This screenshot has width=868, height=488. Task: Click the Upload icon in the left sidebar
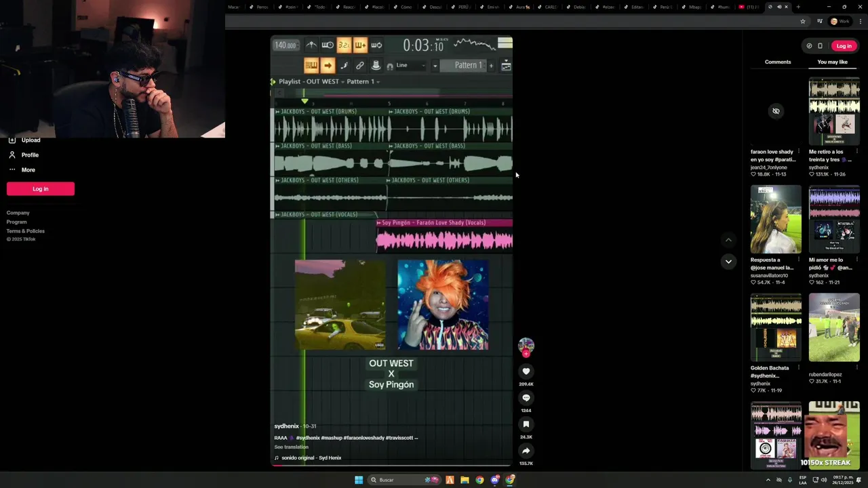[x=12, y=140]
